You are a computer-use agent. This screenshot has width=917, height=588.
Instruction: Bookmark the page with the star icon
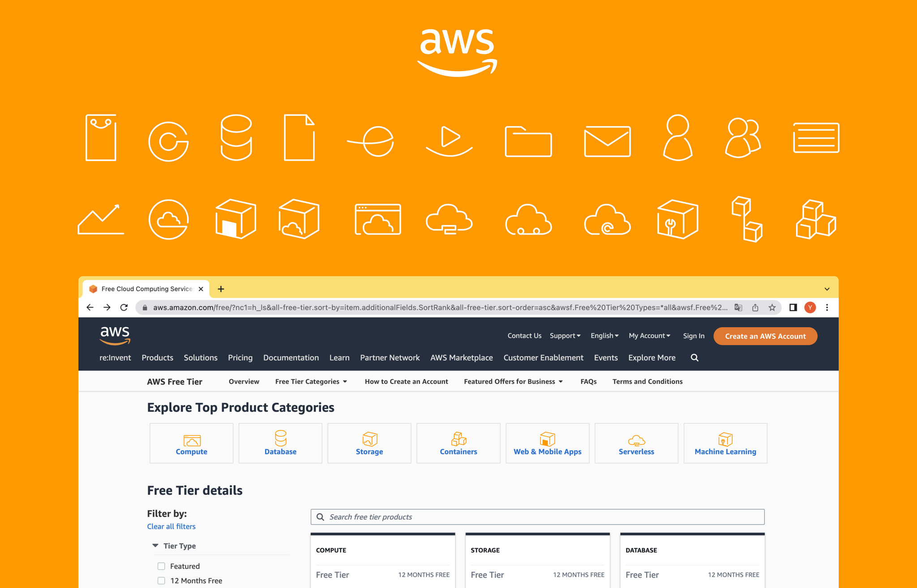click(772, 307)
